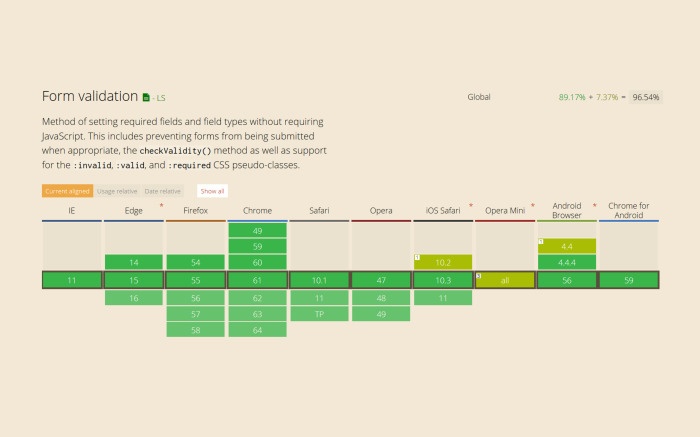
Task: Click the Safari TP version cell
Action: coord(319,314)
